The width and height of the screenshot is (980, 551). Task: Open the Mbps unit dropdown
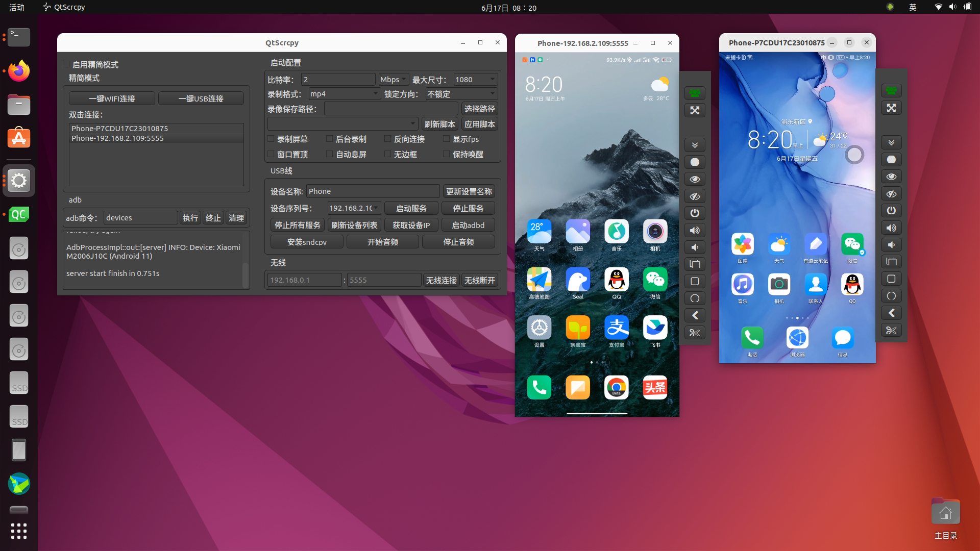[393, 79]
